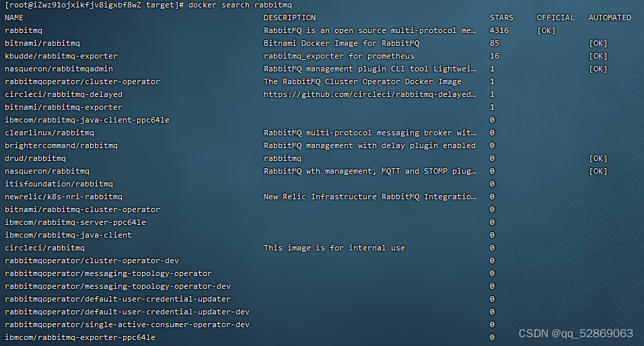This screenshot has height=346, width=644.
Task: Select the ibmcom/rabbitmq-exporter-ppc64le name
Action: coord(80,337)
